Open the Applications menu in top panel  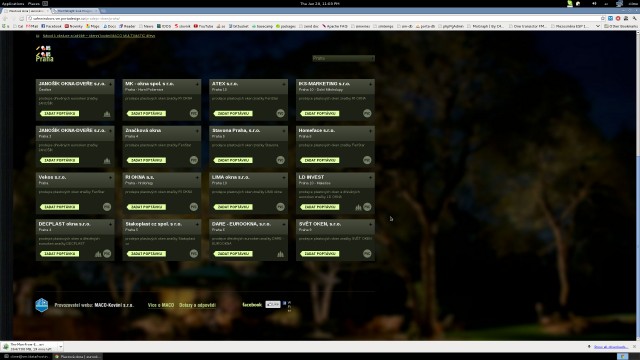coord(13,3)
